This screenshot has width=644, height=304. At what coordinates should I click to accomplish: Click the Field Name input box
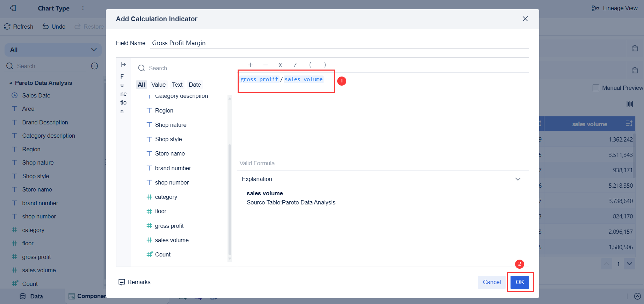coord(339,43)
